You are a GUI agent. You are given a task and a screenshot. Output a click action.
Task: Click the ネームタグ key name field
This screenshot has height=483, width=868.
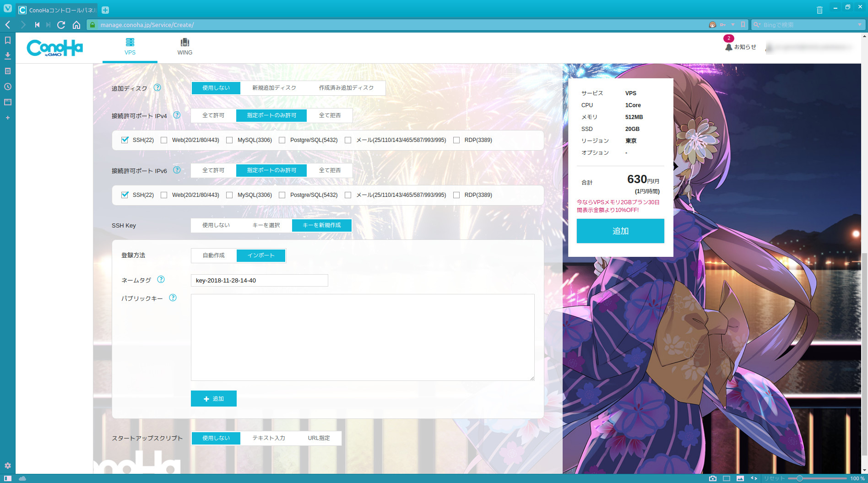point(260,280)
